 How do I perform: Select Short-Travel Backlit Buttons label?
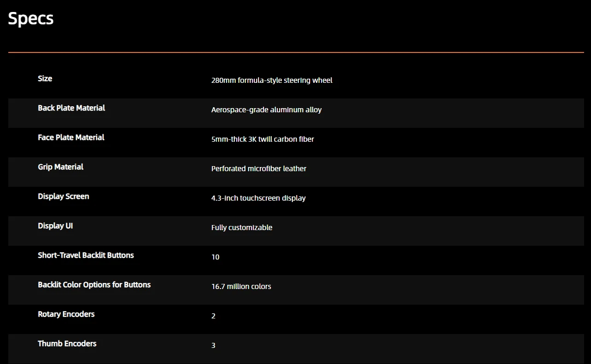click(x=86, y=255)
